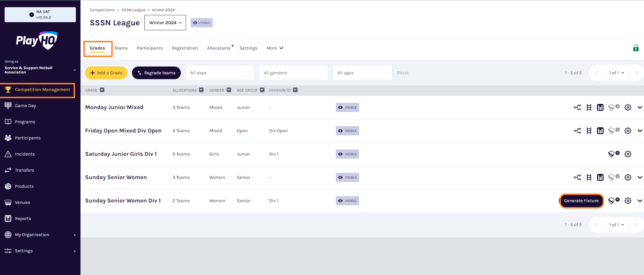Click SSSN League in the breadcrumb
The width and height of the screenshot is (644, 275).
[133, 10]
